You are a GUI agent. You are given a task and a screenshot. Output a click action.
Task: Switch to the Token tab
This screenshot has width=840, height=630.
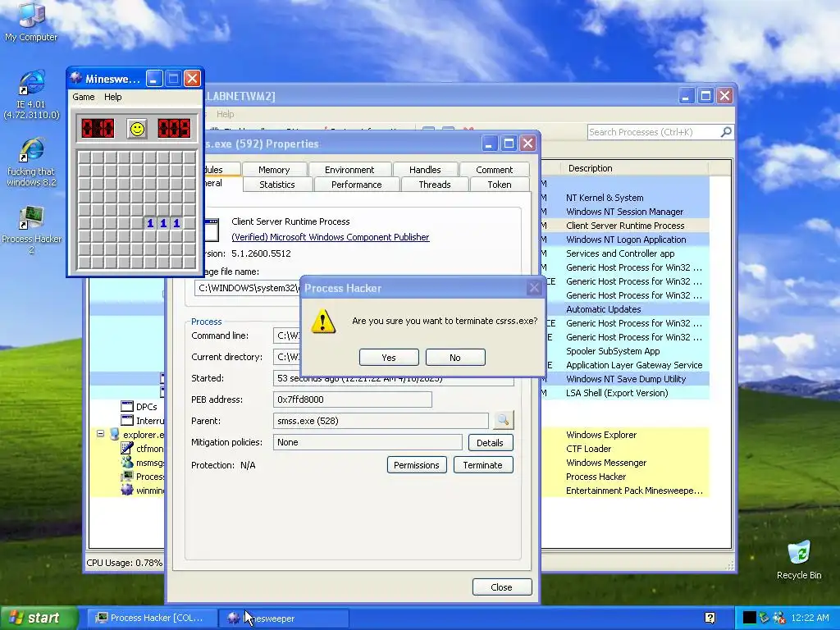[500, 185]
